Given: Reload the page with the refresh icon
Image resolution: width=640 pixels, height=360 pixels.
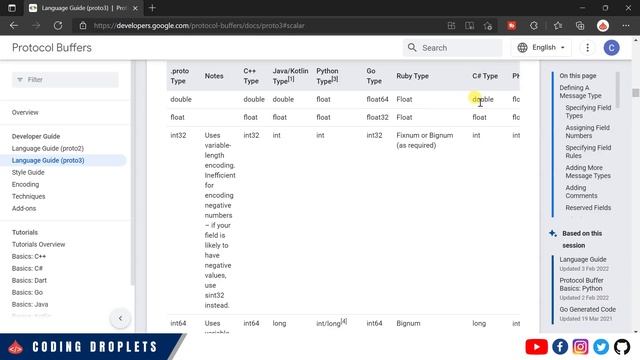Looking at the screenshot, I should [58, 25].
